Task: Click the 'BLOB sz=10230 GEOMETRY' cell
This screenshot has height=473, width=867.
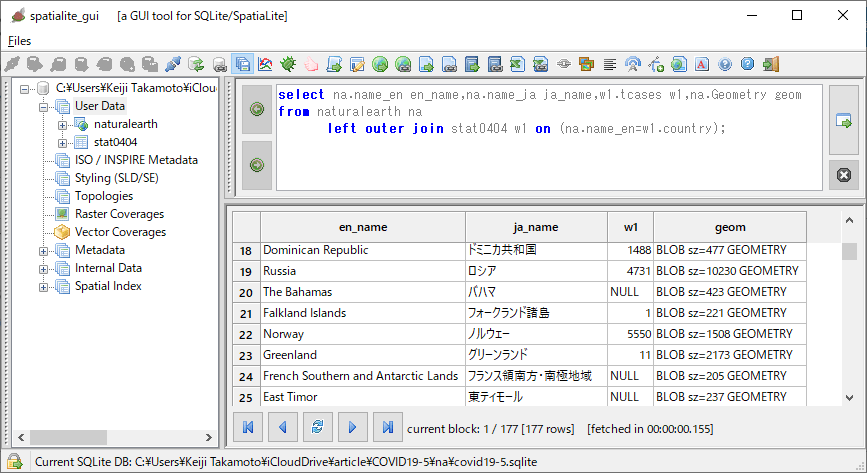Action: (x=730, y=271)
